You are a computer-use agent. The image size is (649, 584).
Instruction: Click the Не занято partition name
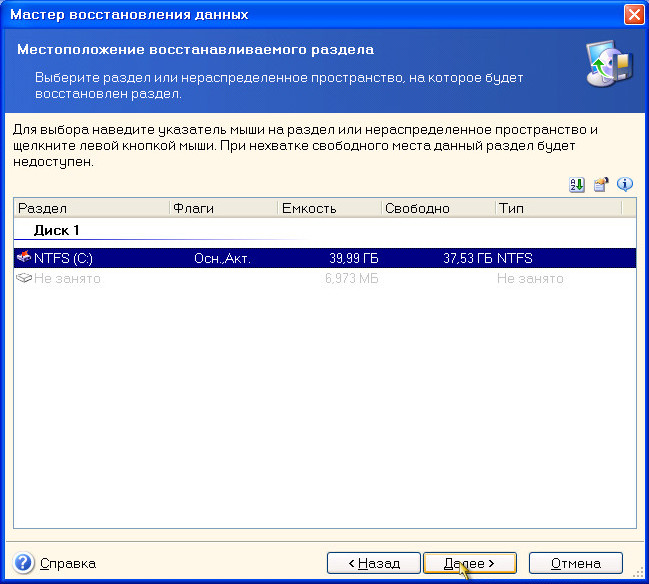67,278
